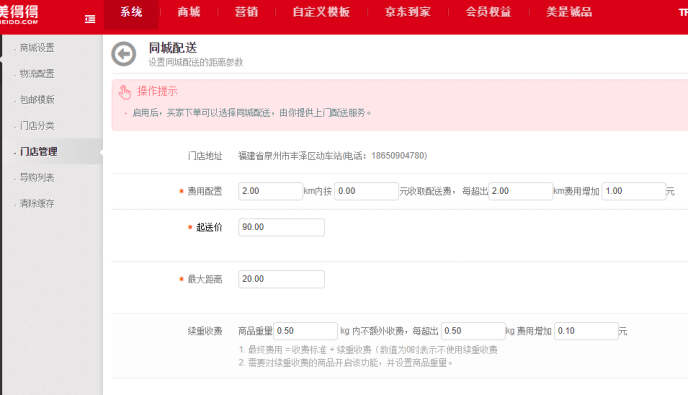Focus the 商品重量 kg input field
This screenshot has width=688, height=395.
point(305,331)
